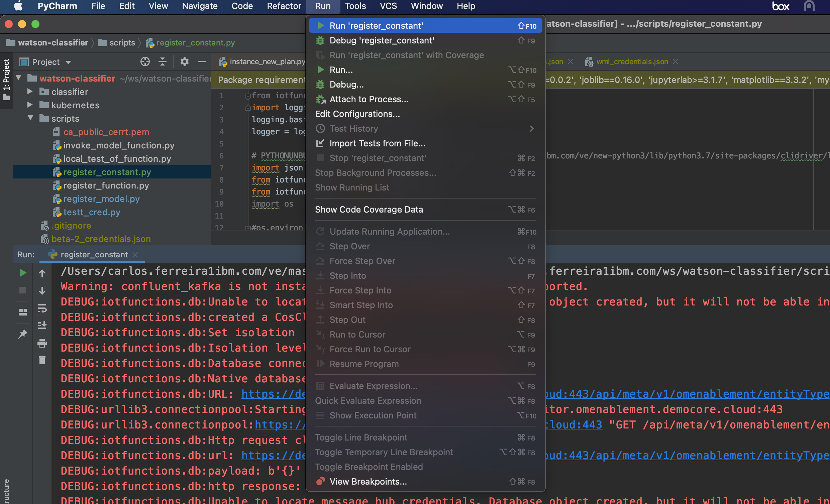Select ca_public_cerrt.pem file
Image resolution: width=830 pixels, height=504 pixels.
[x=106, y=132]
